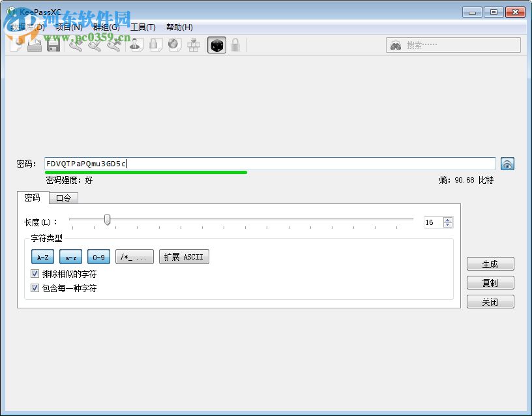Click the copy password padlock icon
Image resolution: width=532 pixels, height=416 pixels.
tap(156, 45)
